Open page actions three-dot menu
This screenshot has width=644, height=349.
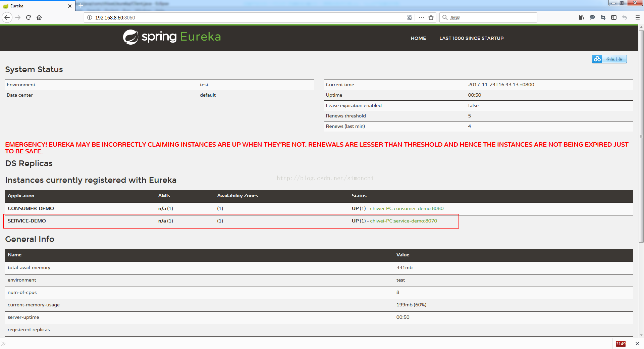click(422, 17)
